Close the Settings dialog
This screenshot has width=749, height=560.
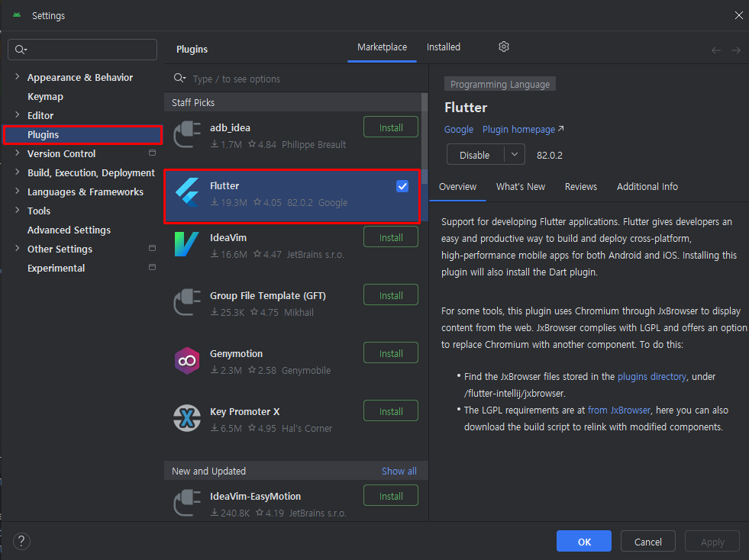tap(738, 15)
